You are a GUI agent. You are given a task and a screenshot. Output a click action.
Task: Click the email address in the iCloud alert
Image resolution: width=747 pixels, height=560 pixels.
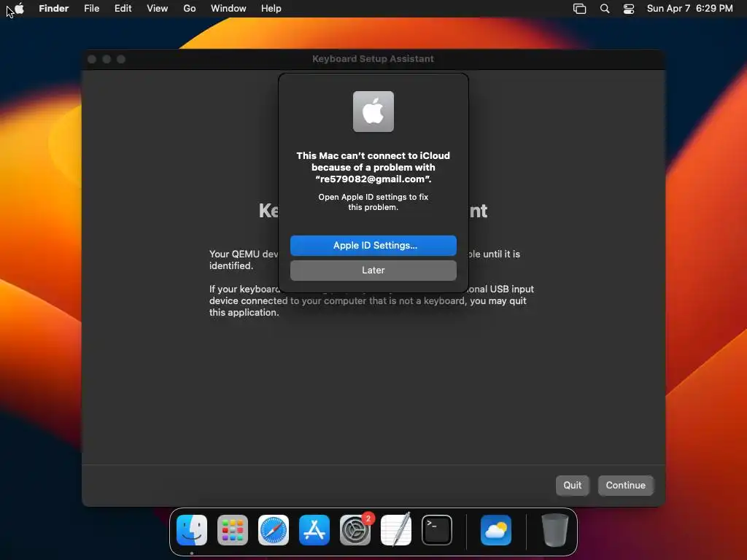(373, 179)
